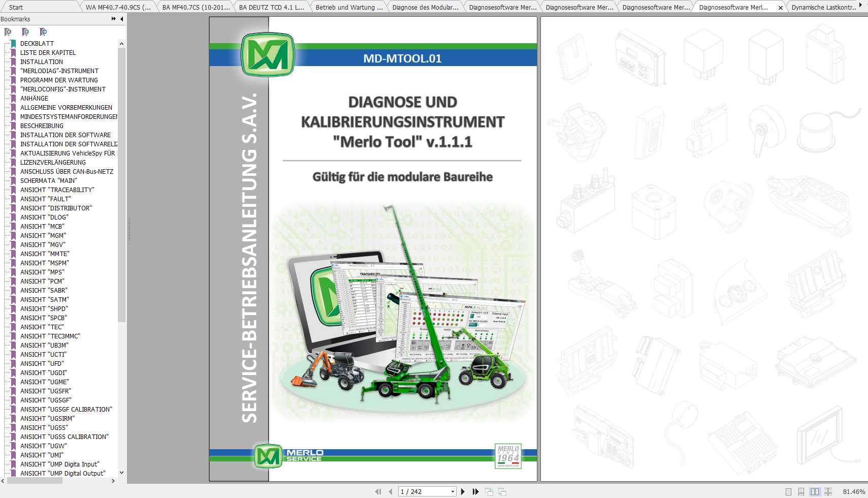Image resolution: width=868 pixels, height=498 pixels.
Task: Open the Dynamische Lastkontr.. tab
Action: pyautogui.click(x=824, y=7)
